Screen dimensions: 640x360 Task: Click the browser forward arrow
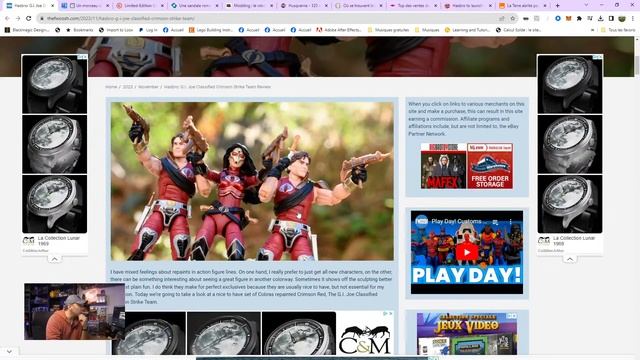pyautogui.click(x=18, y=18)
